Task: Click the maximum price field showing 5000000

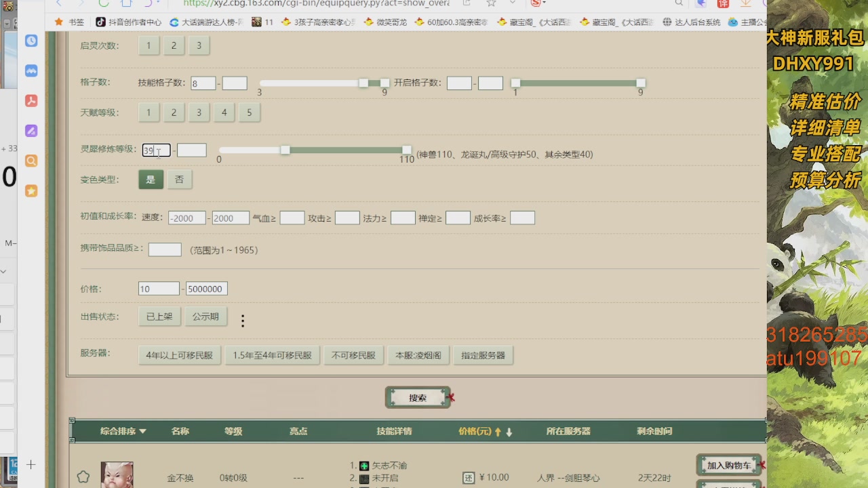Action: point(207,289)
